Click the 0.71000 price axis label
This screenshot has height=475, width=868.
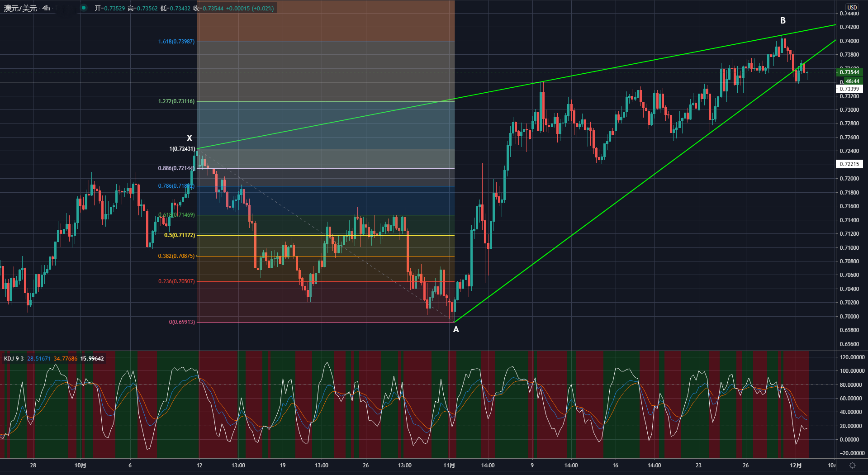coord(849,248)
